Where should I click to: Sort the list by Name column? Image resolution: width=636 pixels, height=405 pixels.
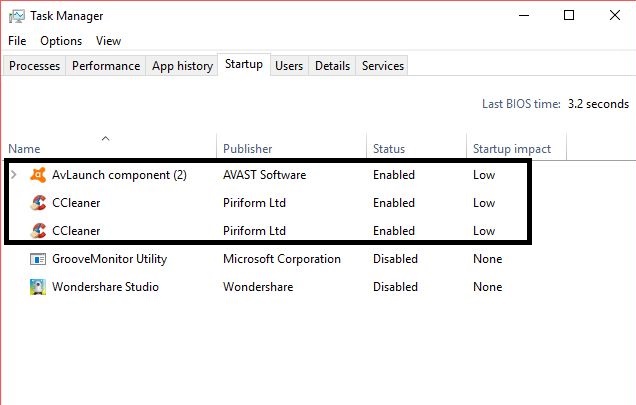pos(24,149)
